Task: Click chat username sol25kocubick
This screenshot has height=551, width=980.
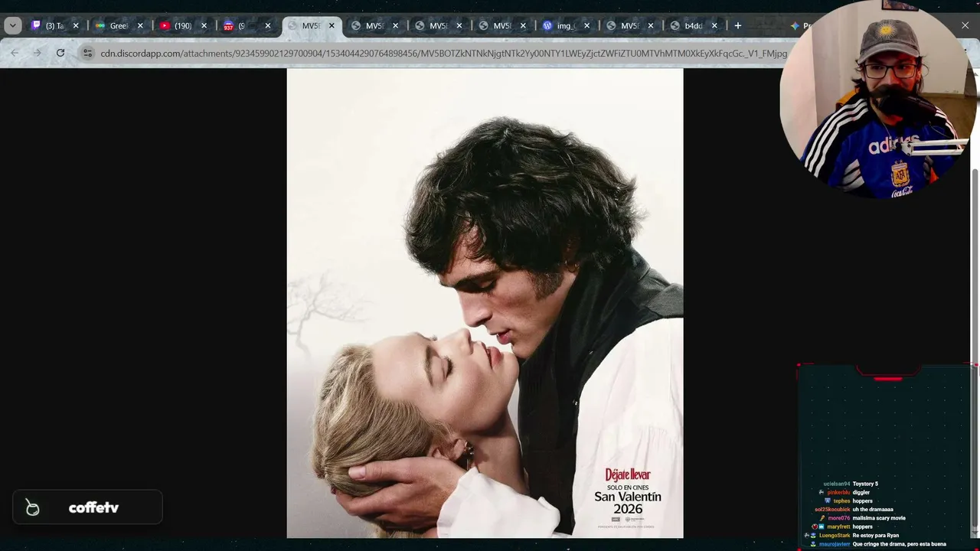Action: pyautogui.click(x=832, y=509)
